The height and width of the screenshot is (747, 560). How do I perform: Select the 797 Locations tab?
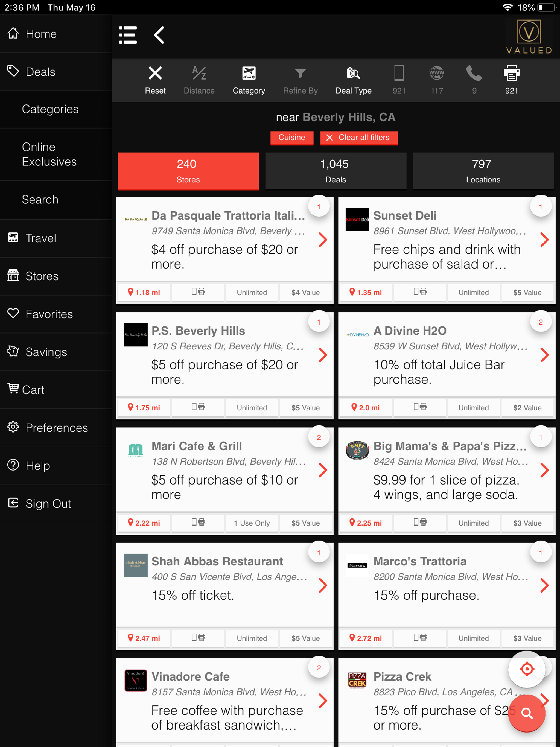(x=483, y=171)
